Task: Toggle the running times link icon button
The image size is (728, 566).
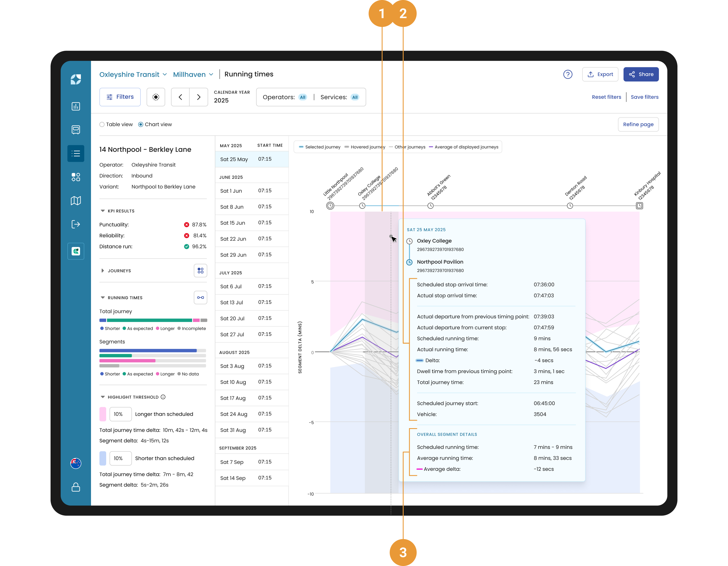Action: point(200,298)
